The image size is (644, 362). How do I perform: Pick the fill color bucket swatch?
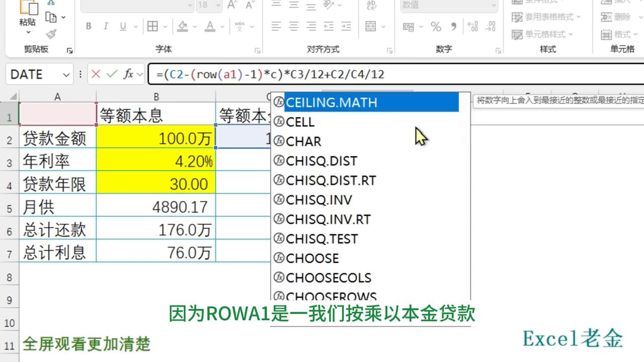click(x=183, y=26)
